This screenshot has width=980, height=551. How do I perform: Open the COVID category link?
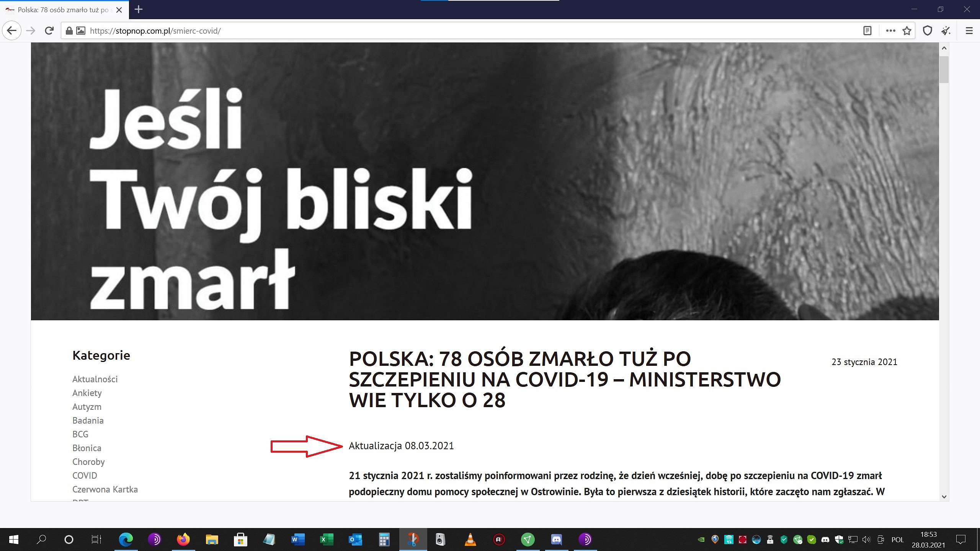tap(85, 476)
